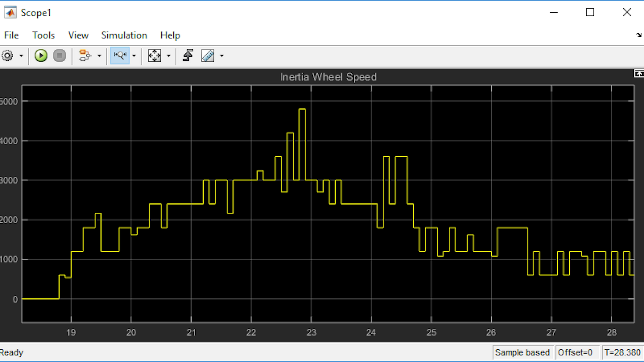644x362 pixels.
Task: Open the scope Configuration Properties gear
Action: click(7, 55)
